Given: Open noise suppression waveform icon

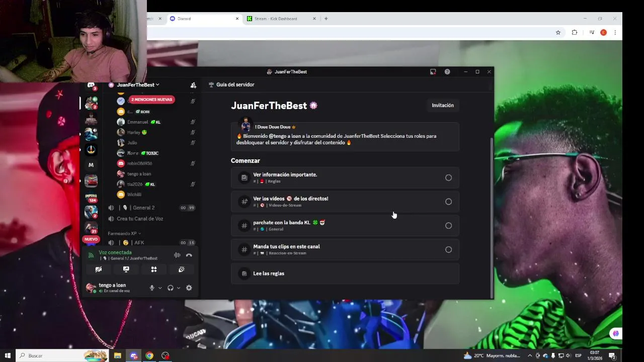Looking at the screenshot, I should pyautogui.click(x=177, y=255).
